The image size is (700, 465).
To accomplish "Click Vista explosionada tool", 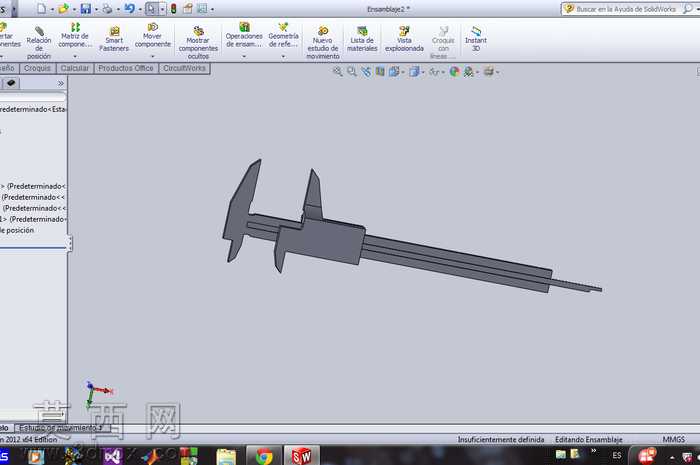I will pos(404,39).
